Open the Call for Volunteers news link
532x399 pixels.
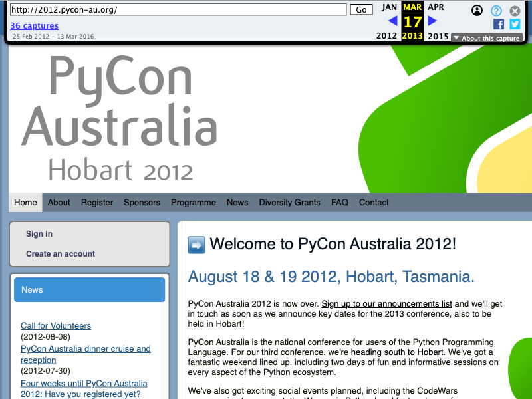click(x=56, y=326)
